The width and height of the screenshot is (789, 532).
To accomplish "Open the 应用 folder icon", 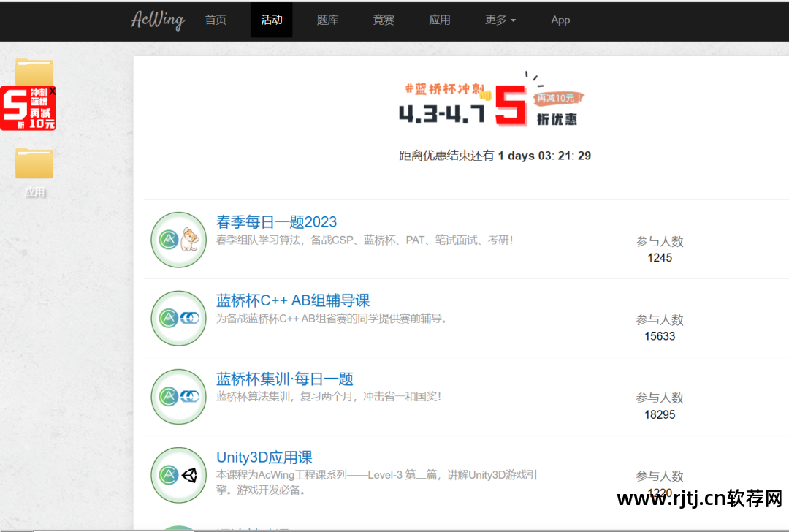I will pyautogui.click(x=34, y=164).
